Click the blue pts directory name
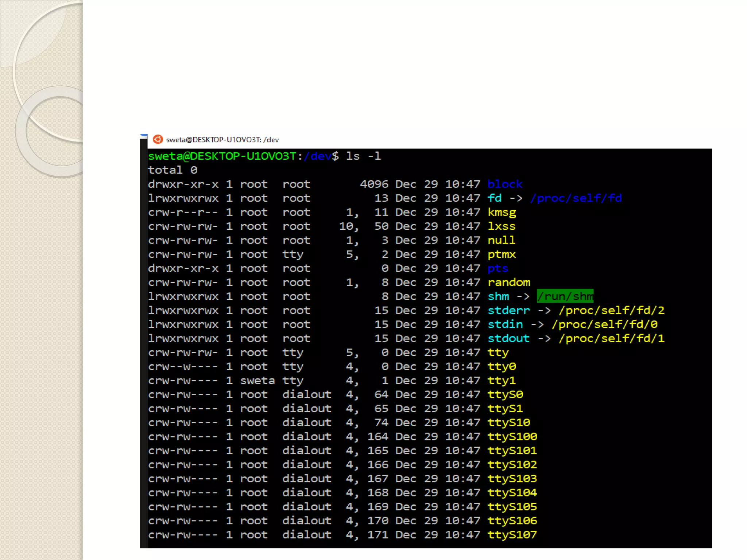 click(498, 268)
